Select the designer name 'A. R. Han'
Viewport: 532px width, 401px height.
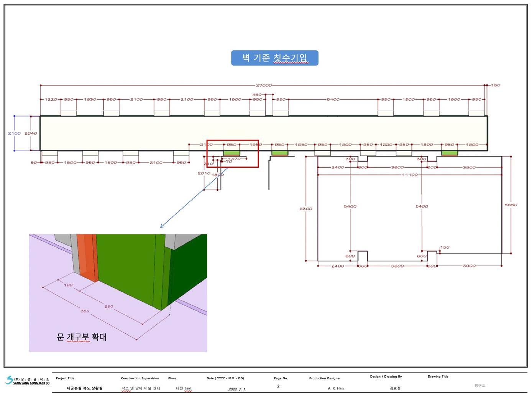(336, 388)
